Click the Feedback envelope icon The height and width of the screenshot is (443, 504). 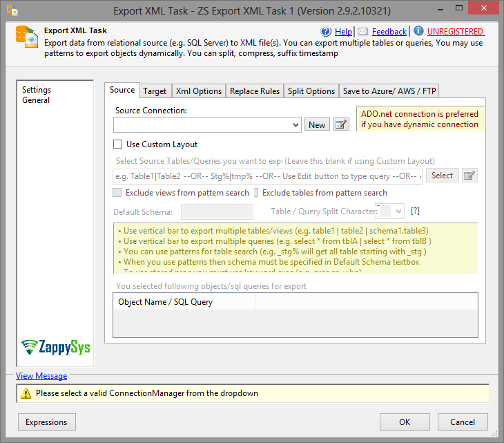click(362, 31)
